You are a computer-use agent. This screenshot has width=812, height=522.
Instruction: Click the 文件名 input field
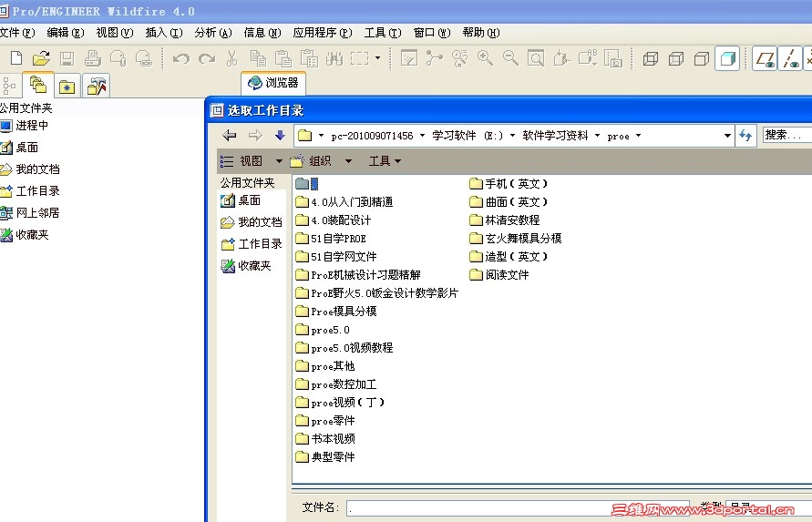point(518,508)
